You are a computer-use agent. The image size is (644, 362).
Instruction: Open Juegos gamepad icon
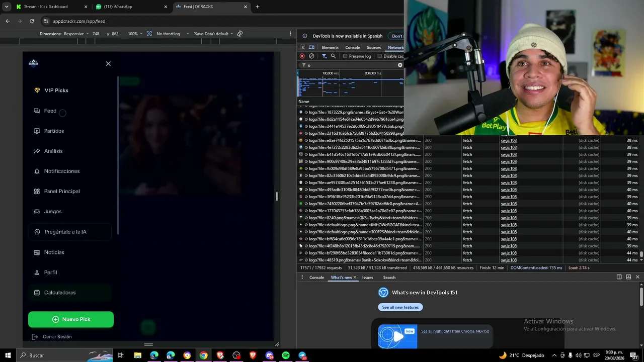(x=37, y=212)
